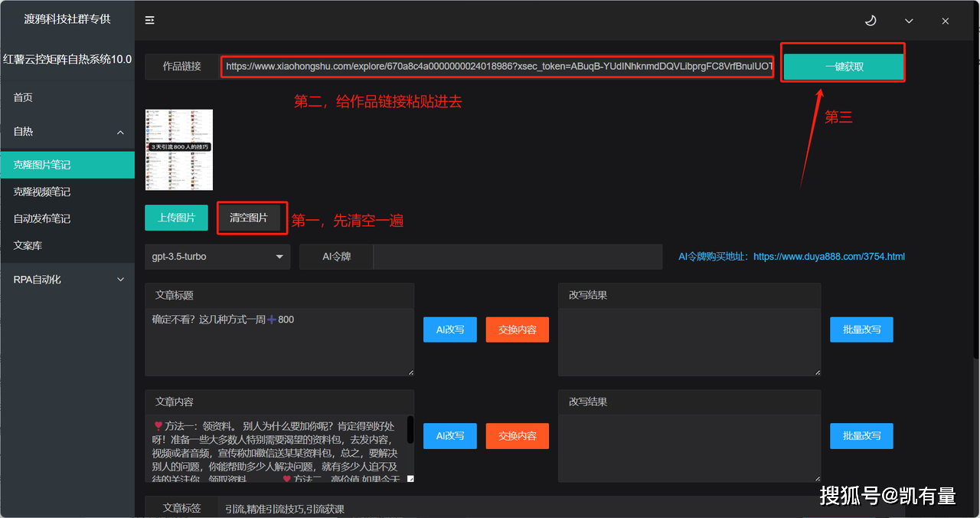
Task: Click AI改写 next to 文章标题
Action: [450, 329]
